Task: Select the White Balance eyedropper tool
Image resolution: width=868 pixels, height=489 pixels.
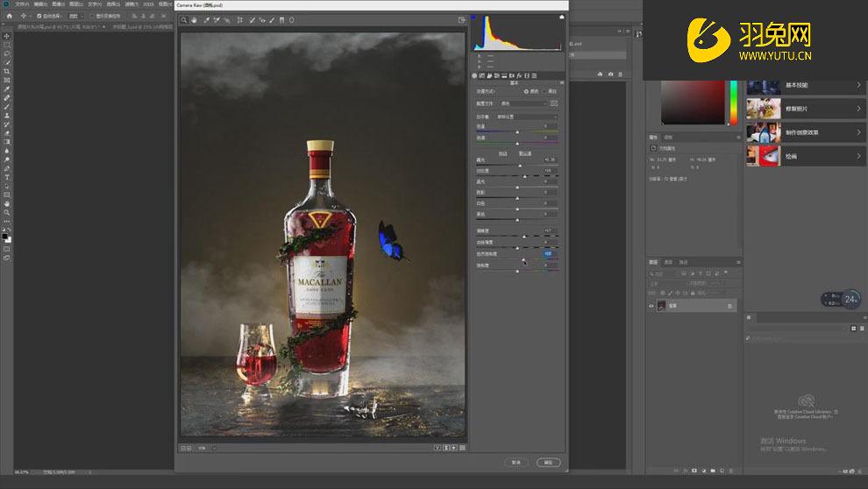Action: pos(207,20)
